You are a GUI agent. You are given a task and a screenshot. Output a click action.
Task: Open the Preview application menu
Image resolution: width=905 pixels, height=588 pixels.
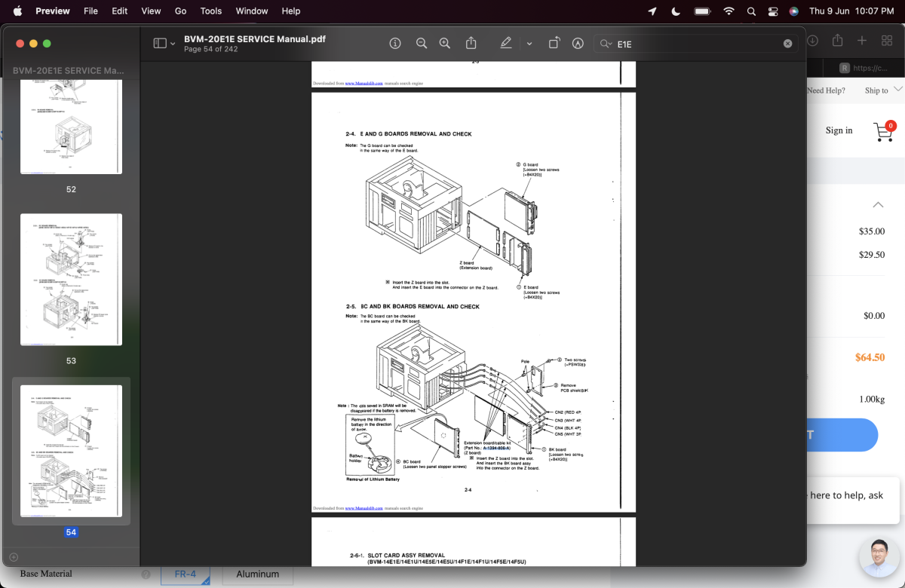pos(53,11)
